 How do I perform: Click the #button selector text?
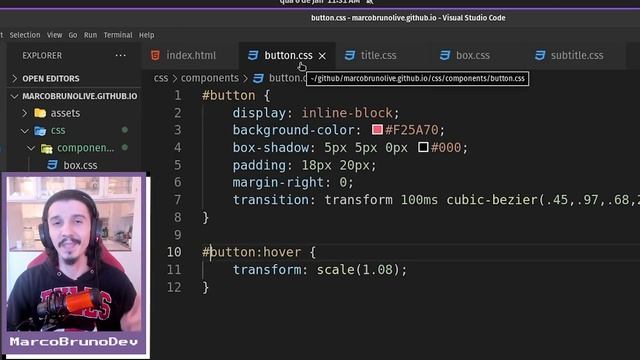coord(229,96)
